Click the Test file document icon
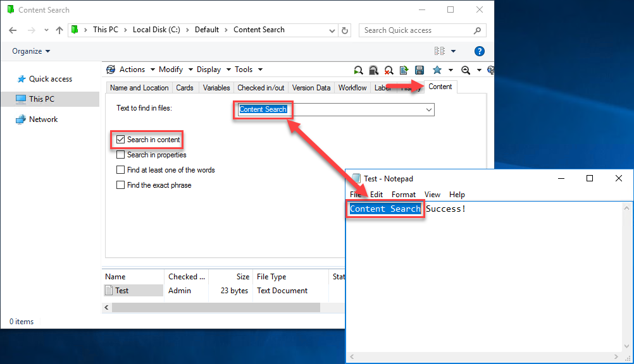The image size is (634, 364). pyautogui.click(x=109, y=290)
